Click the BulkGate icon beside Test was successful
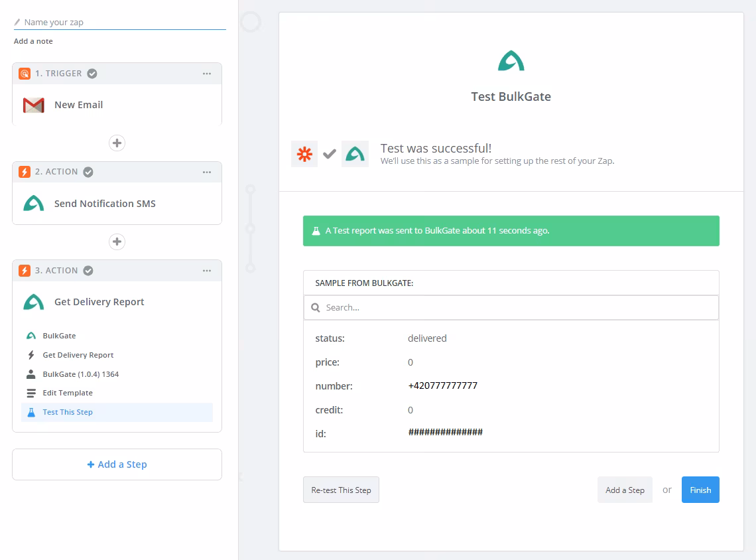 coord(355,155)
